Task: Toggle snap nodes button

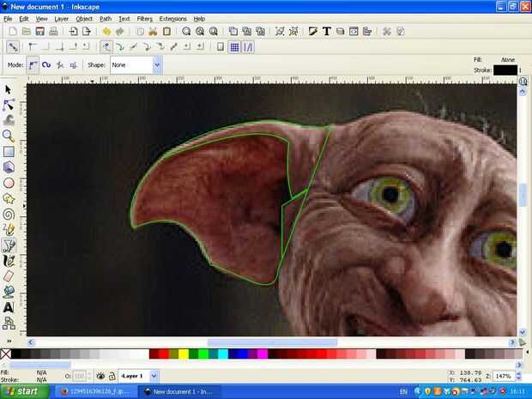Action: click(x=106, y=47)
